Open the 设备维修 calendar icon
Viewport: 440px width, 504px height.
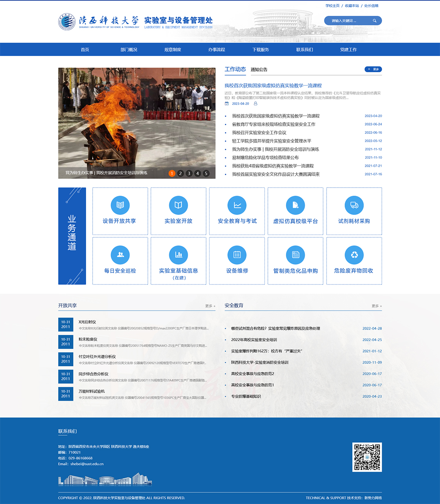[x=237, y=255]
